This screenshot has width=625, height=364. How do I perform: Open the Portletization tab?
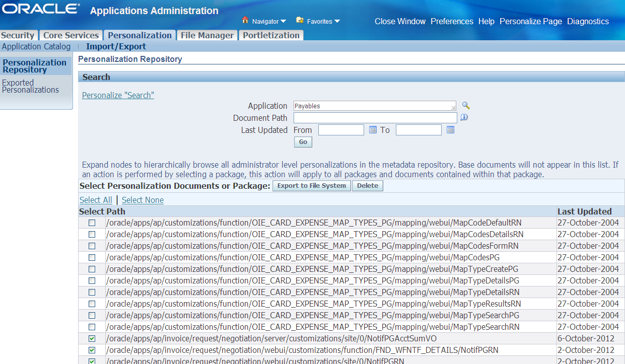pyautogui.click(x=271, y=35)
